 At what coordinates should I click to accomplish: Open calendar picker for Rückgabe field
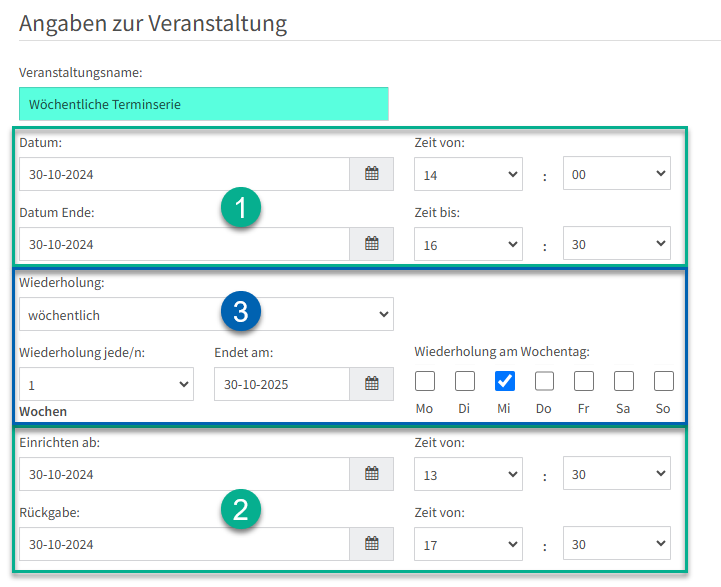pyautogui.click(x=372, y=544)
